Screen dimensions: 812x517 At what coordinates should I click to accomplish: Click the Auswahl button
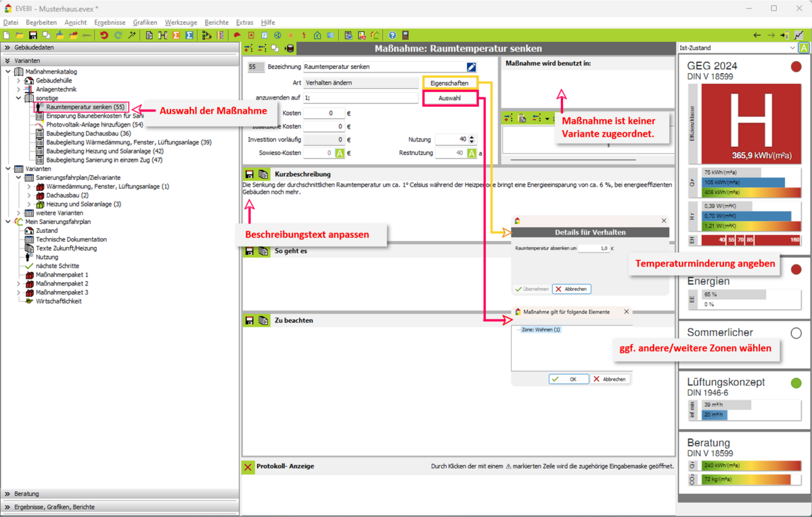coord(449,98)
